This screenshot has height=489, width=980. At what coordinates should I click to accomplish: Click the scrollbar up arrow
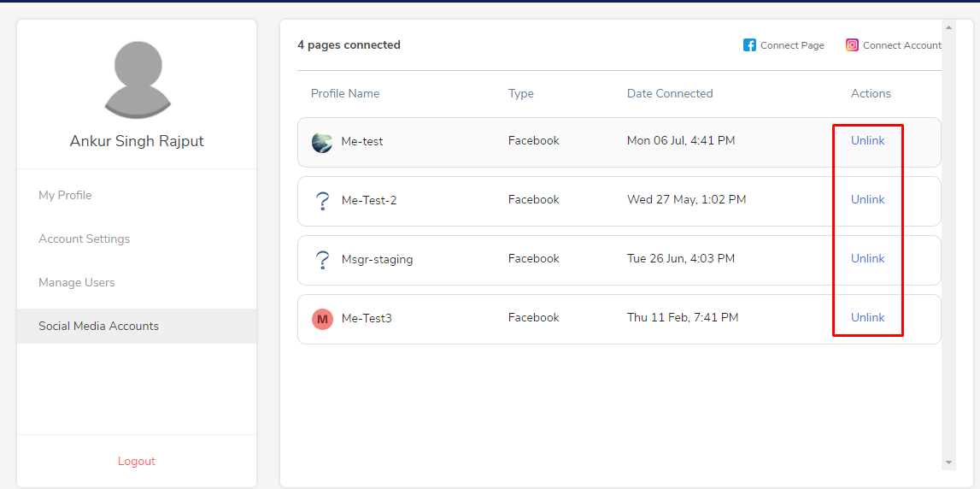click(948, 27)
